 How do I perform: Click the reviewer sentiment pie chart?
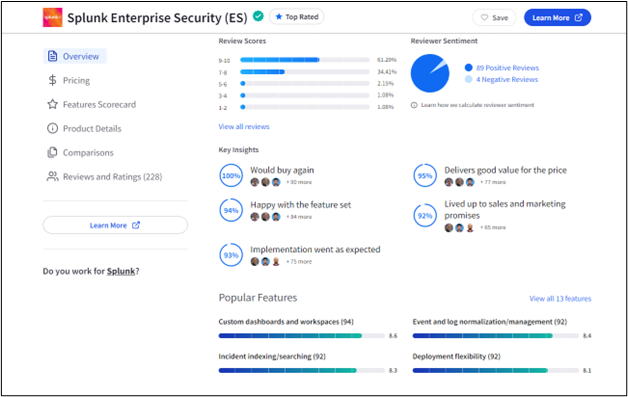coord(430,73)
